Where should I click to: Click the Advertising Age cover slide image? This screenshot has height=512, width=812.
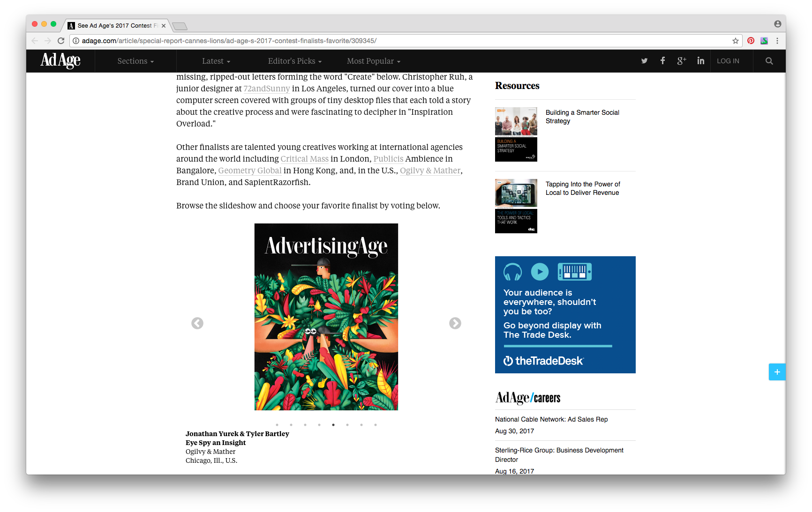point(326,317)
